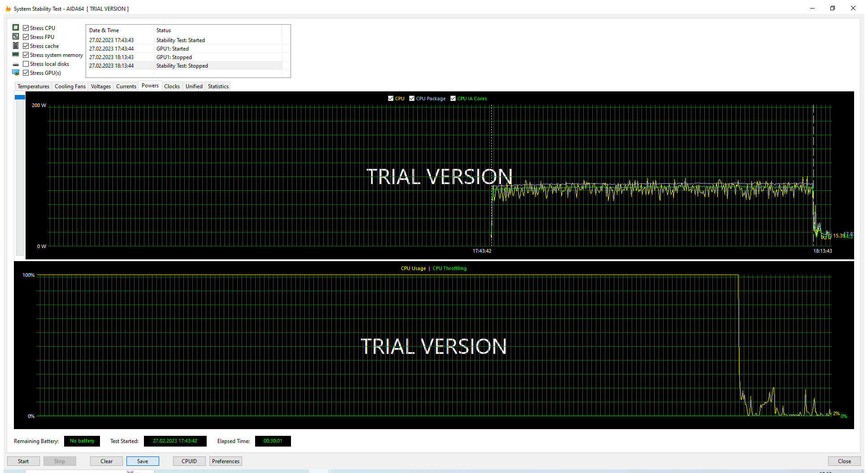
Task: Save the stability test results
Action: 143,461
